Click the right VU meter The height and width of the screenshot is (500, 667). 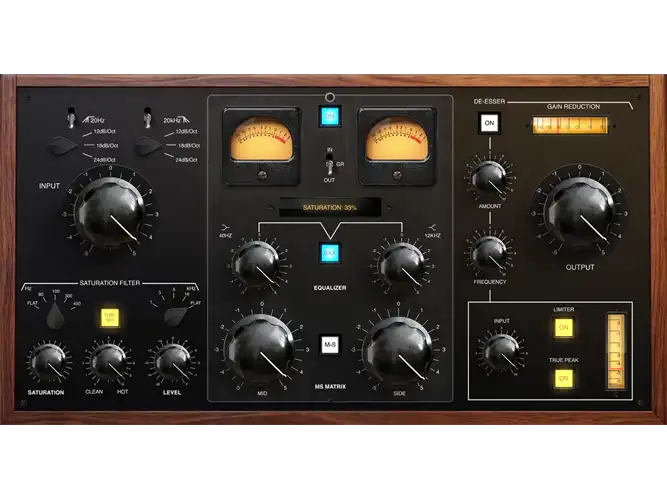(396, 146)
